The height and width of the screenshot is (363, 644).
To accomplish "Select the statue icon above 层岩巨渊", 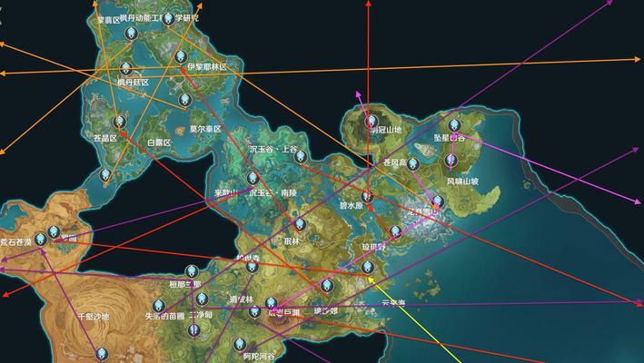I will click(x=271, y=304).
